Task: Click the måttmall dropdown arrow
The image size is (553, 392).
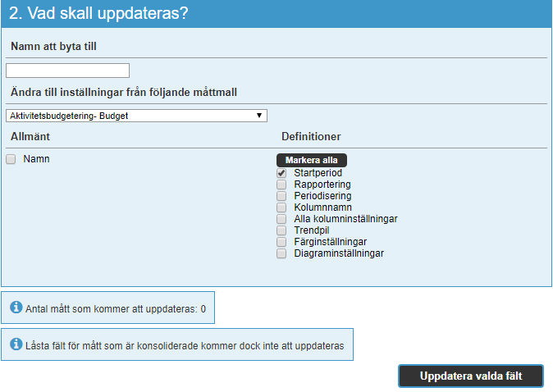Action: [259, 116]
